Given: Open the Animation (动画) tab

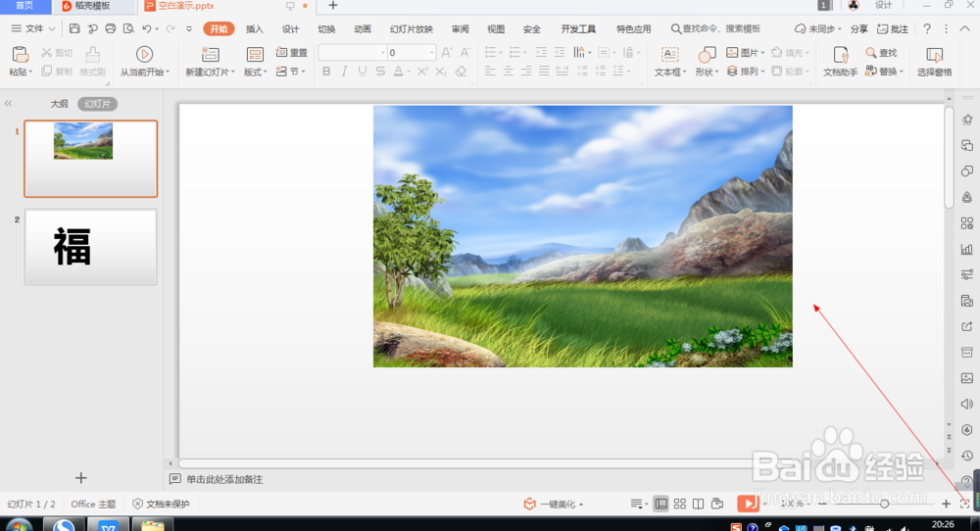Looking at the screenshot, I should (x=363, y=28).
